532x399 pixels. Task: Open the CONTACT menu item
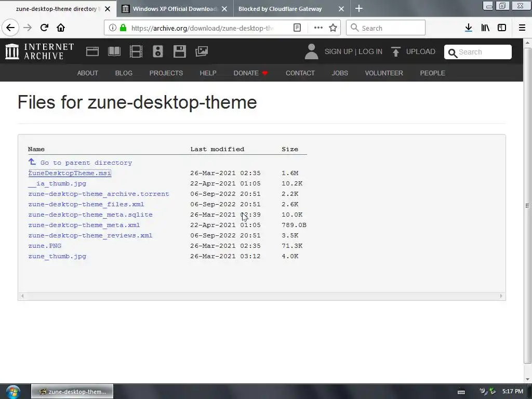300,73
